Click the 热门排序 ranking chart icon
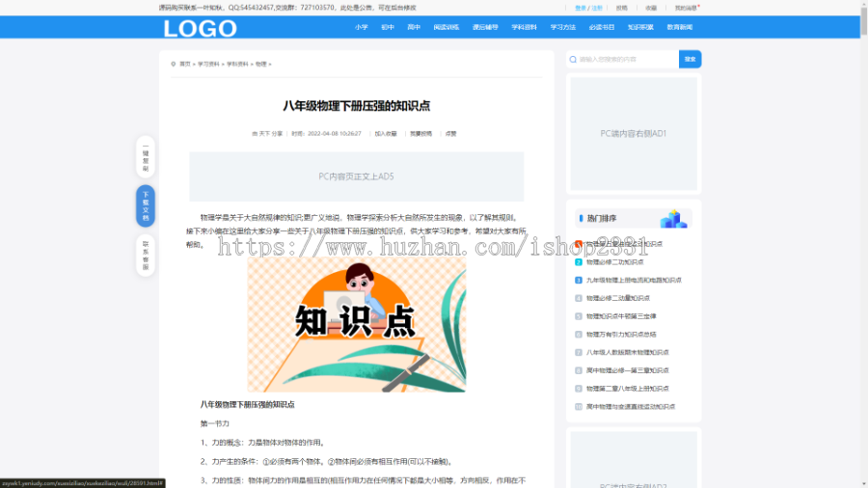 (673, 219)
